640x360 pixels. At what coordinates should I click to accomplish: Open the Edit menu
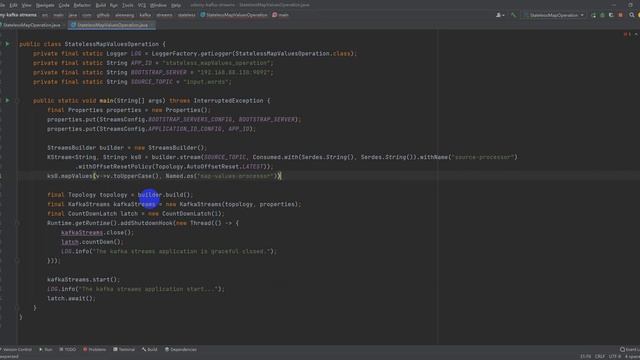[x=13, y=5]
